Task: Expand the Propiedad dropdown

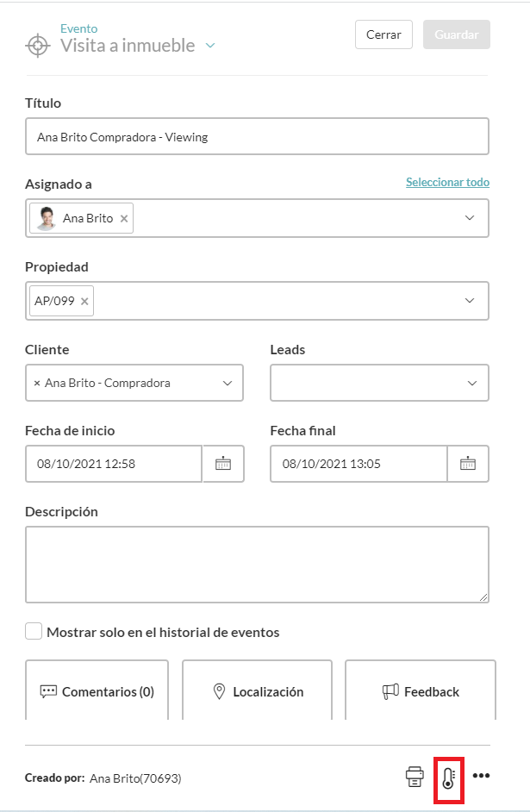Action: 470,301
